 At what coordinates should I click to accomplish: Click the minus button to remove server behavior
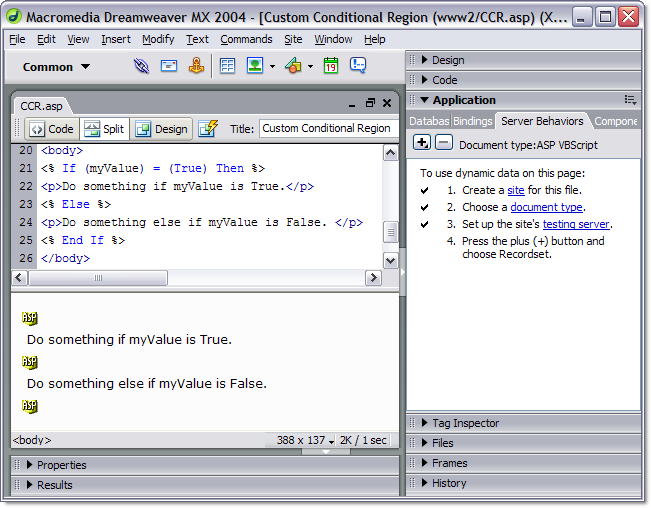pyautogui.click(x=444, y=143)
